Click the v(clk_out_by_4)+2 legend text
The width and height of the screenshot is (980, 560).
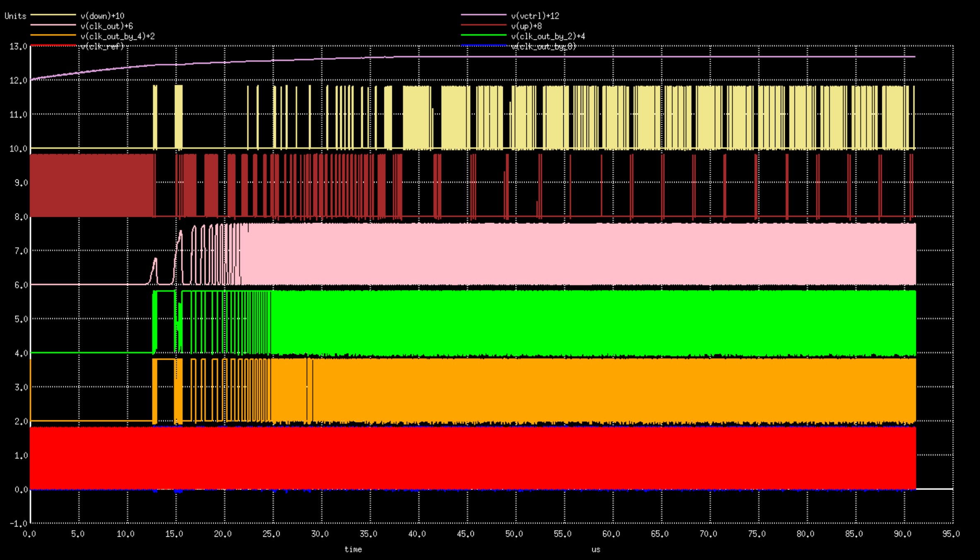point(117,36)
